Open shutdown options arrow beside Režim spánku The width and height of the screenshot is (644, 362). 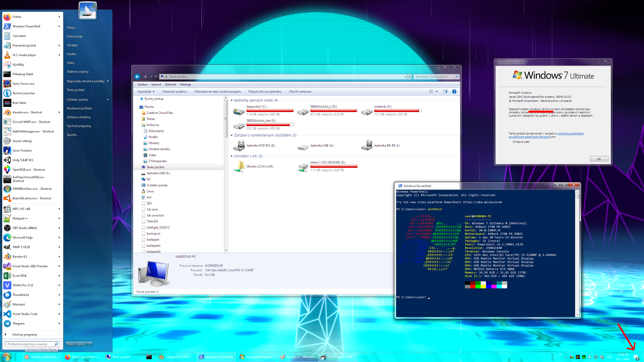coord(90,344)
